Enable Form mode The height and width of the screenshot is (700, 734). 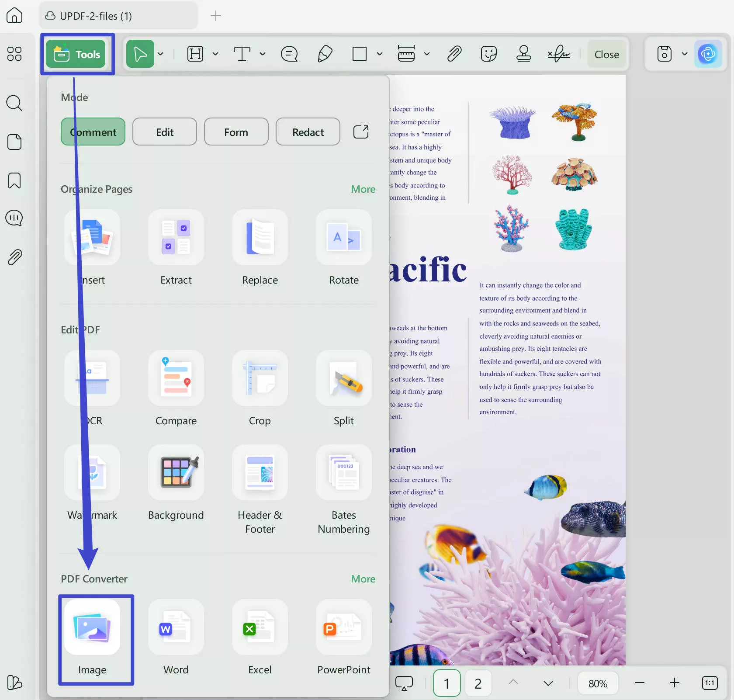[235, 132]
